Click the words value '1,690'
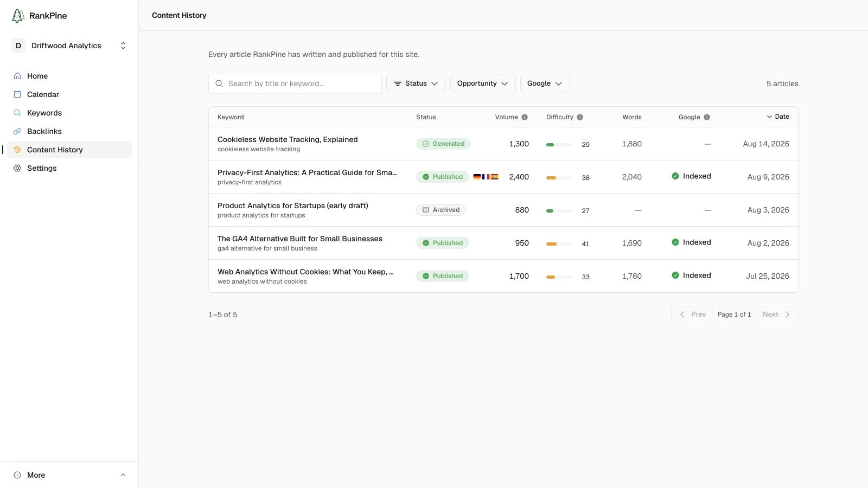Image resolution: width=868 pixels, height=488 pixels. [632, 243]
